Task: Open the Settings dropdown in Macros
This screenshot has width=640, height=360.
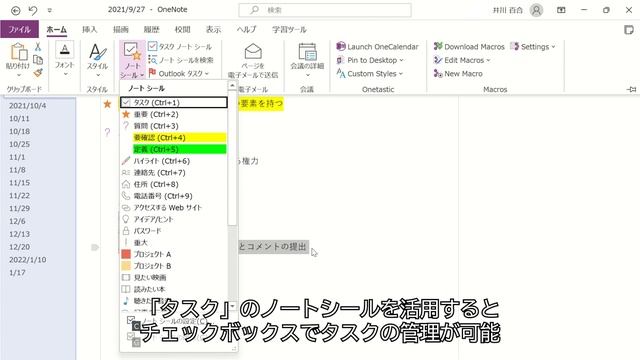Action: click(x=533, y=47)
